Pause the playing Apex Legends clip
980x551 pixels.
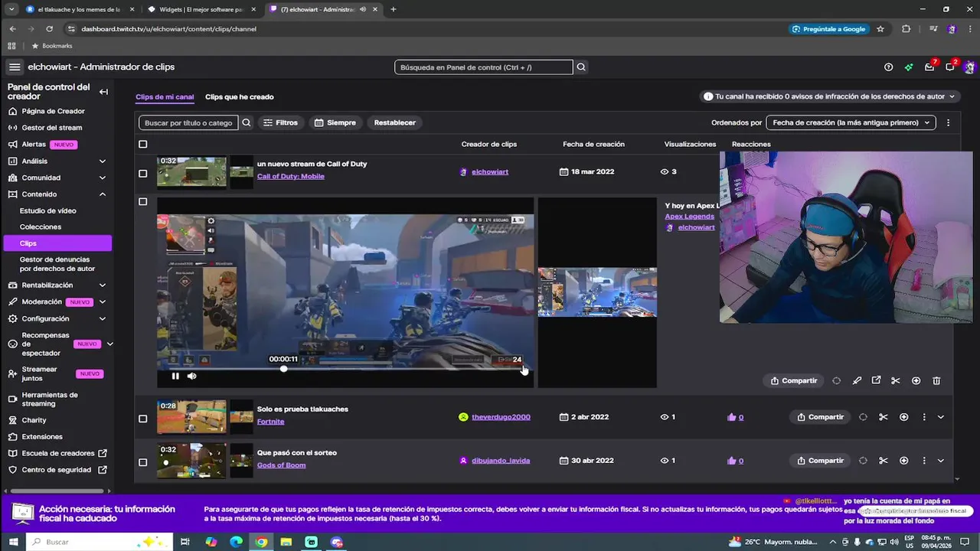pos(175,376)
